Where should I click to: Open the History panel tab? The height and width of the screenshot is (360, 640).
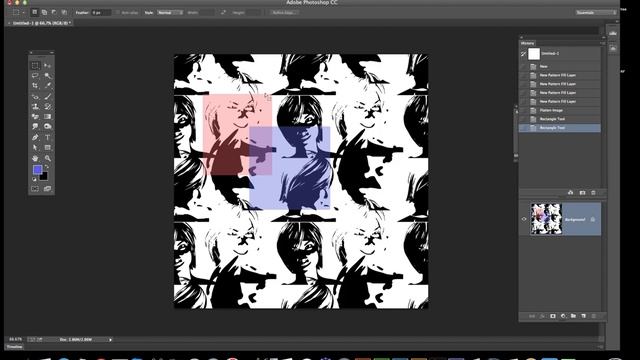pos(527,43)
